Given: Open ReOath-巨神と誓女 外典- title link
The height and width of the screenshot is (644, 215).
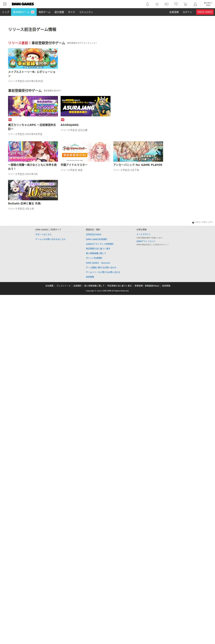Looking at the screenshot, I should (x=25, y=203).
